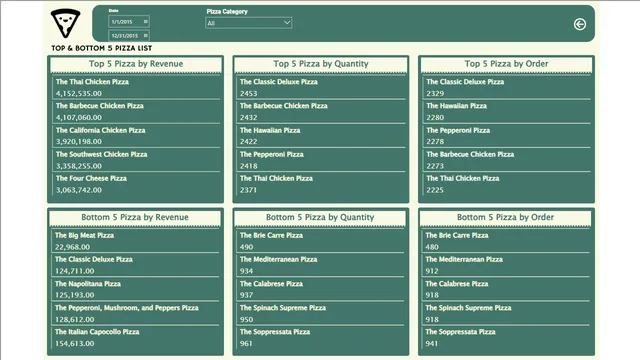Viewport: 640px width, 360px height.
Task: Click the back arrow icon in header
Action: coord(580,24)
